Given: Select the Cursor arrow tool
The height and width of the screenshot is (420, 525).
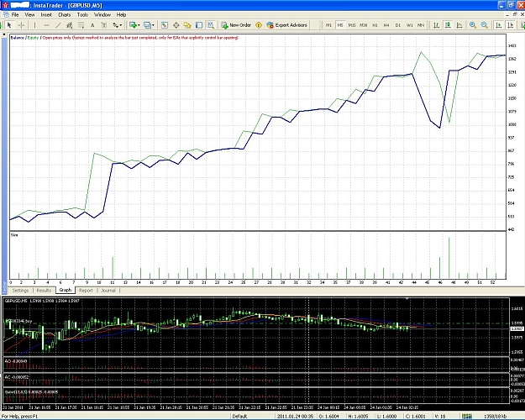Looking at the screenshot, I should pyautogui.click(x=9, y=25).
